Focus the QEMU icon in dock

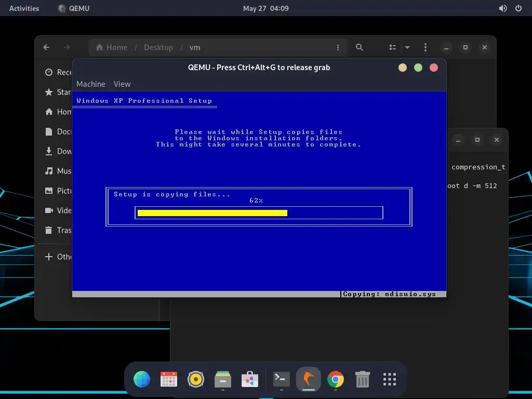click(309, 379)
